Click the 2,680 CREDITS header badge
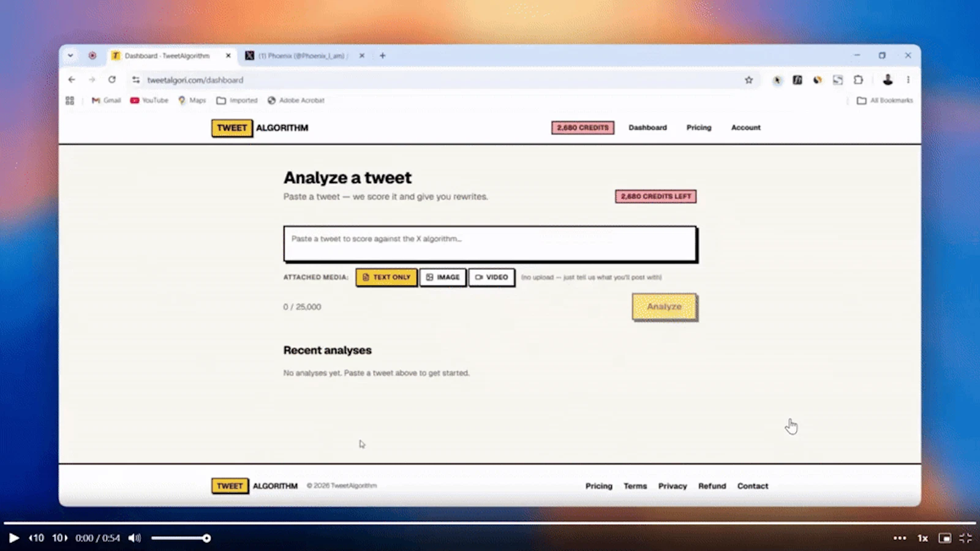Image resolution: width=980 pixels, height=551 pixels. [x=583, y=128]
